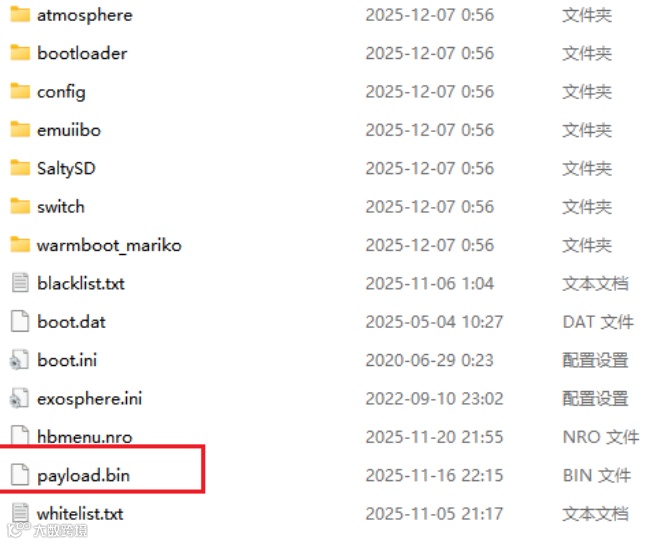Image resolution: width=662 pixels, height=544 pixels.
Task: Click the hbmenu.nro NRO 文件 type label
Action: tap(600, 437)
